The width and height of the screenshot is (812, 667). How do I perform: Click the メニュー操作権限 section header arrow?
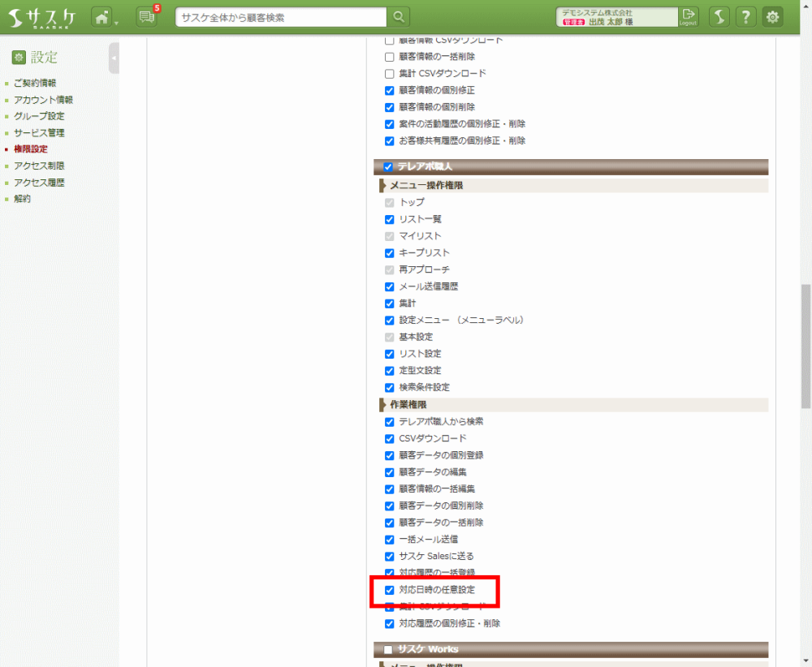pyautogui.click(x=382, y=185)
